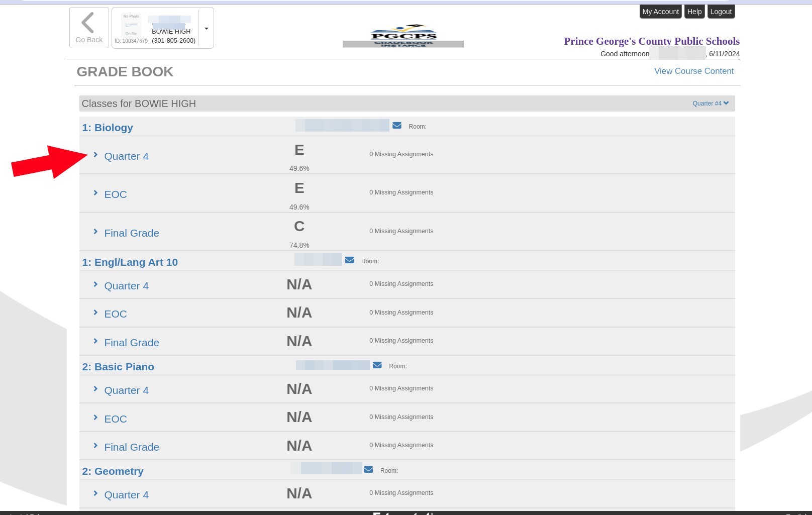Expand Biology Quarter 4 chevron
Viewport: 812px width, 515px height.
click(95, 155)
